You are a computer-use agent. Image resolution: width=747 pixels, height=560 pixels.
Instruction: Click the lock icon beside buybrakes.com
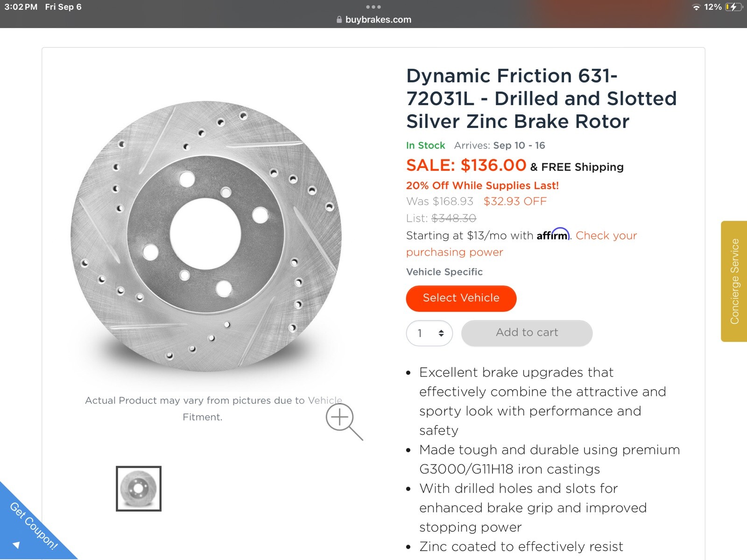[339, 20]
